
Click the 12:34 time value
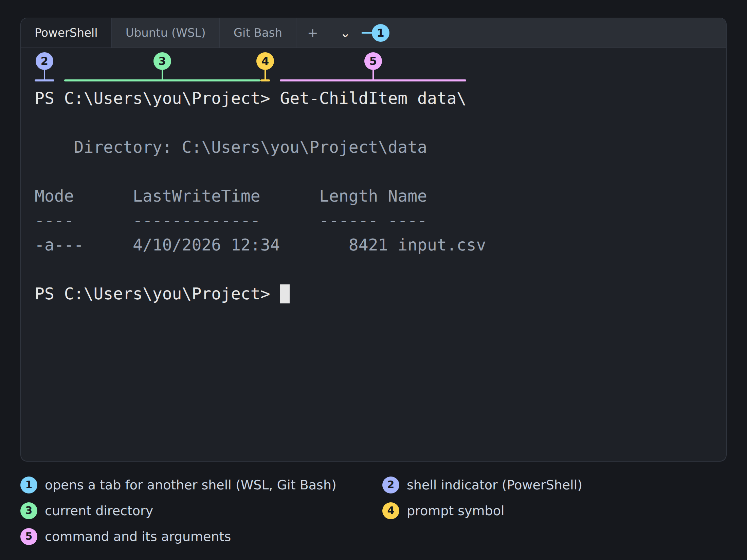[255, 245]
